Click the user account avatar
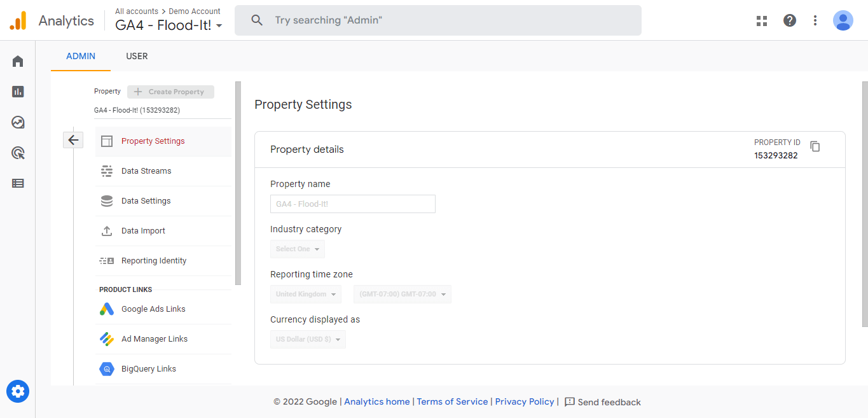 tap(843, 20)
